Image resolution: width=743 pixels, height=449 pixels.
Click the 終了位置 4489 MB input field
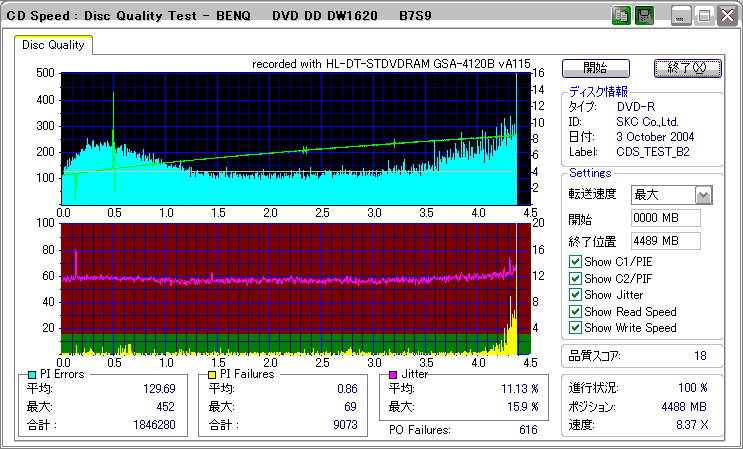click(666, 241)
